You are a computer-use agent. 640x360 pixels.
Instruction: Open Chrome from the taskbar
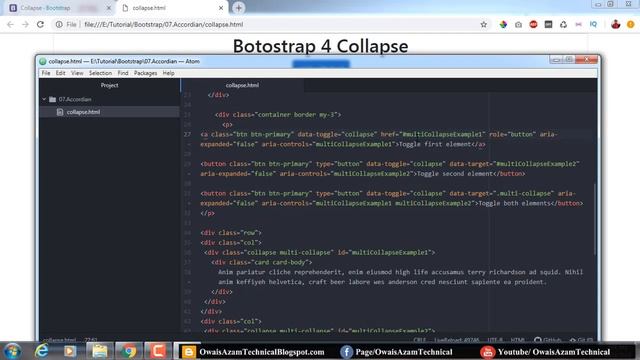129,351
